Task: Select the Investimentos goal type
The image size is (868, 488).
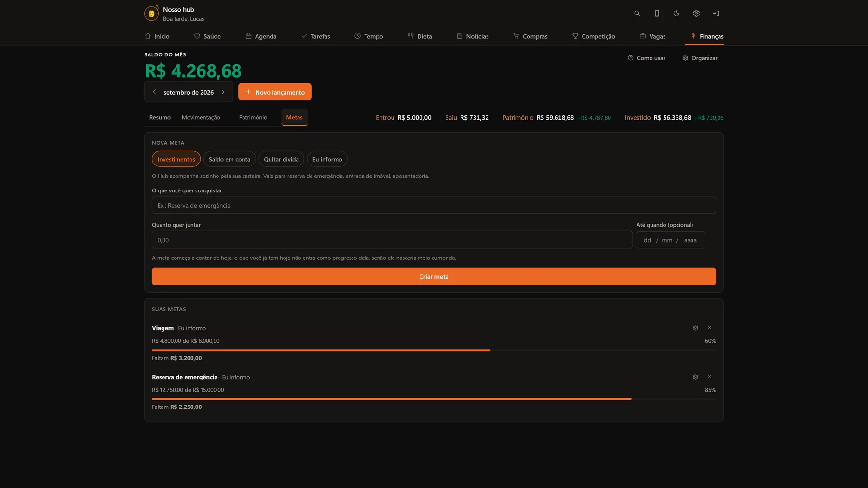Action: [176, 159]
